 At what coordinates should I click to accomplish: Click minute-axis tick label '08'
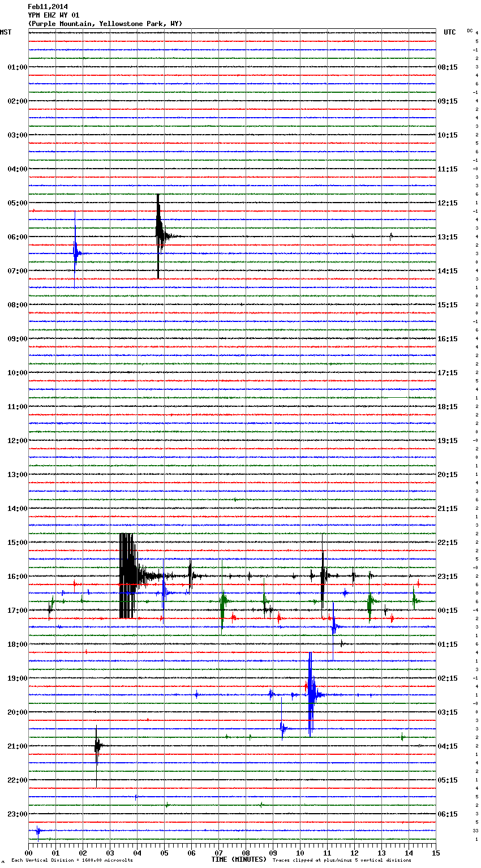coord(246,853)
